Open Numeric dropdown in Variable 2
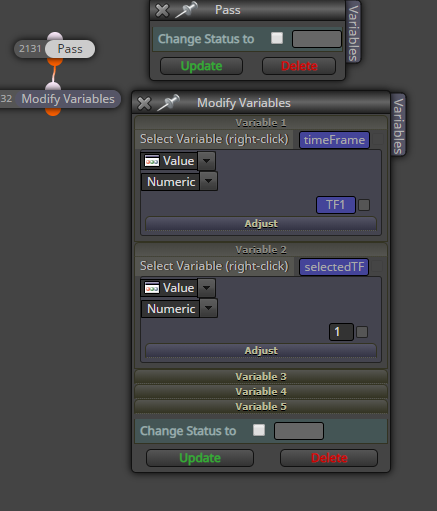437x511 pixels. tap(209, 309)
